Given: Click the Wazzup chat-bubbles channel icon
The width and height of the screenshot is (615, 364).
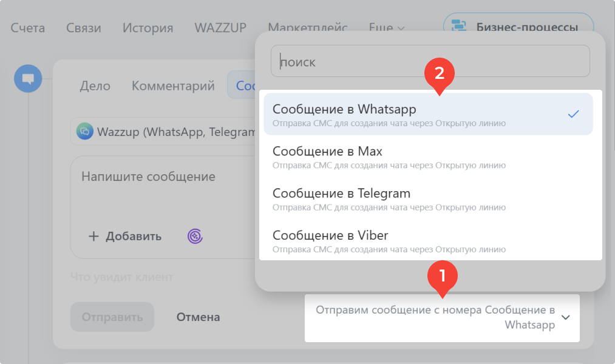Looking at the screenshot, I should pos(85,131).
